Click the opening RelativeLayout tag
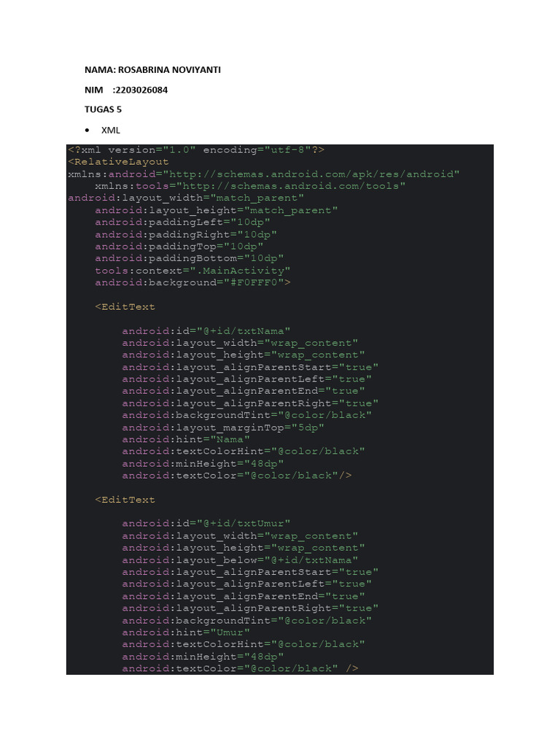 coord(118,162)
